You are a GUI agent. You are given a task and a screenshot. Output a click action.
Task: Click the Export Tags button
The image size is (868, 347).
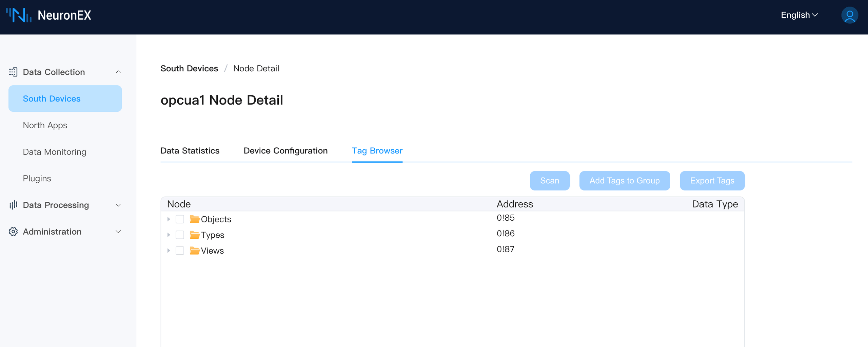(712, 181)
